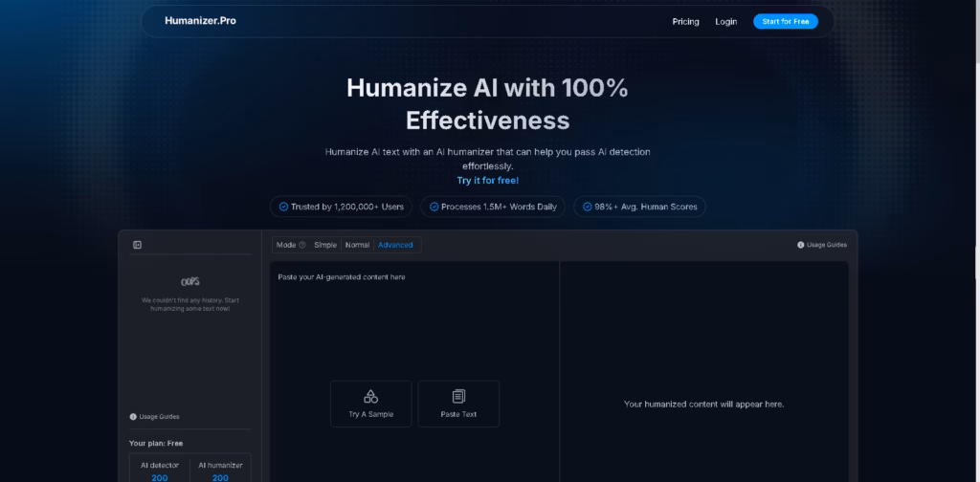Click info icon beside top-right Usage Guides

pyautogui.click(x=801, y=245)
